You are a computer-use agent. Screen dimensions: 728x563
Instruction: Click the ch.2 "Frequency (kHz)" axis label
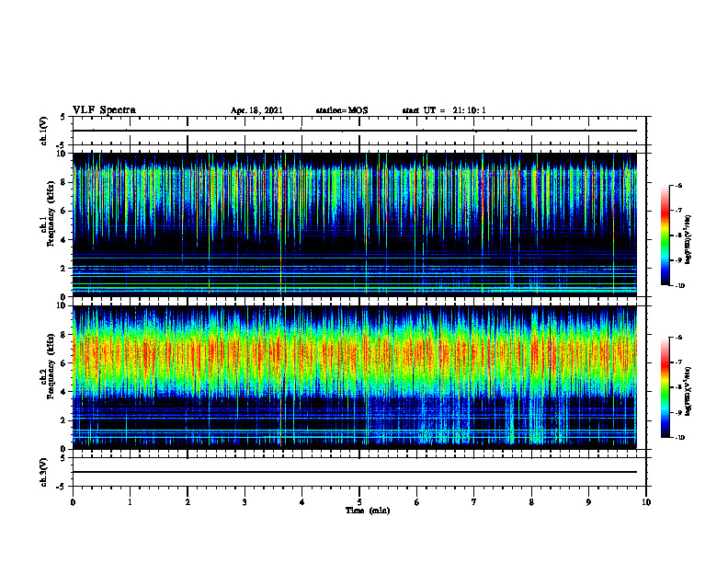51,366
